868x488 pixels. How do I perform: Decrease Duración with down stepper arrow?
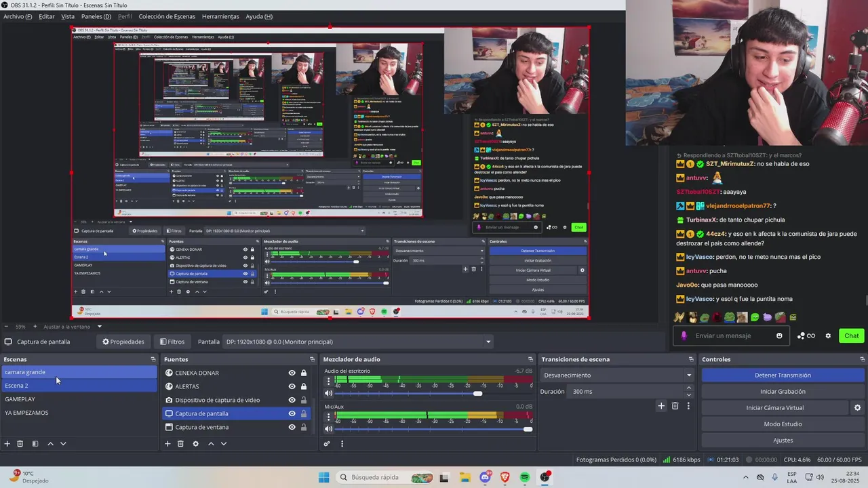point(689,395)
